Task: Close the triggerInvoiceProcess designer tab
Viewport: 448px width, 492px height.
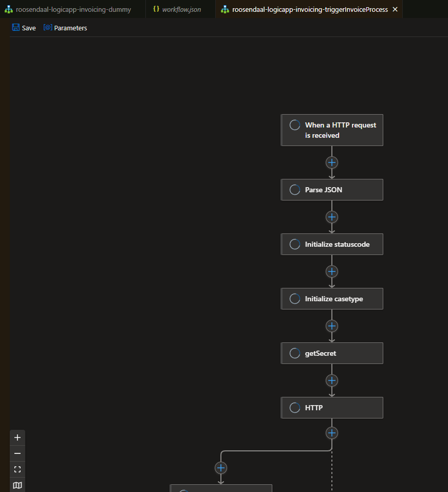Action: [x=395, y=9]
